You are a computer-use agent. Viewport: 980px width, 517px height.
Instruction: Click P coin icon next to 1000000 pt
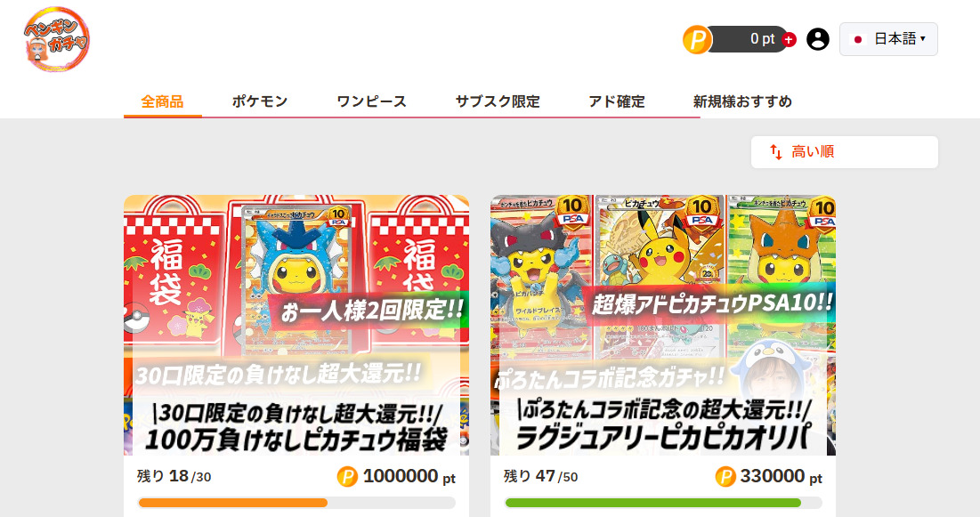[347, 477]
